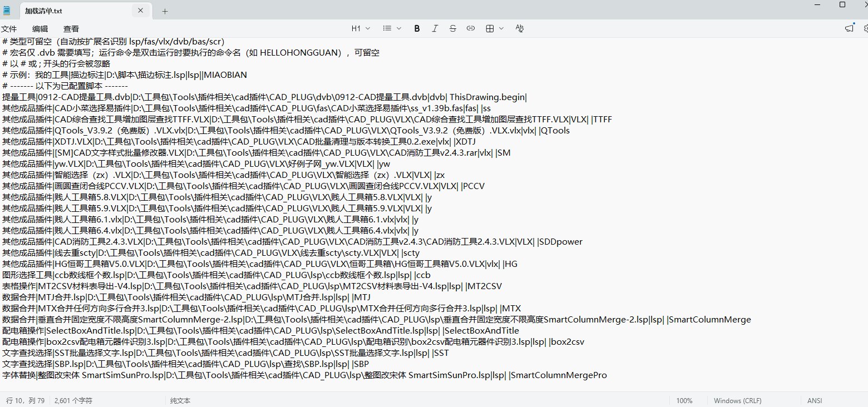Click the line ending with |MT2CSV
The height and width of the screenshot is (407, 868).
(252, 286)
